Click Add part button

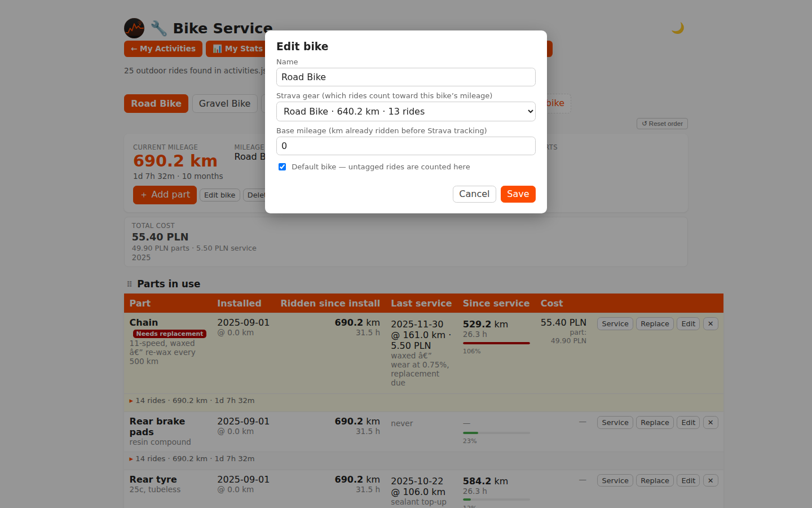click(165, 195)
